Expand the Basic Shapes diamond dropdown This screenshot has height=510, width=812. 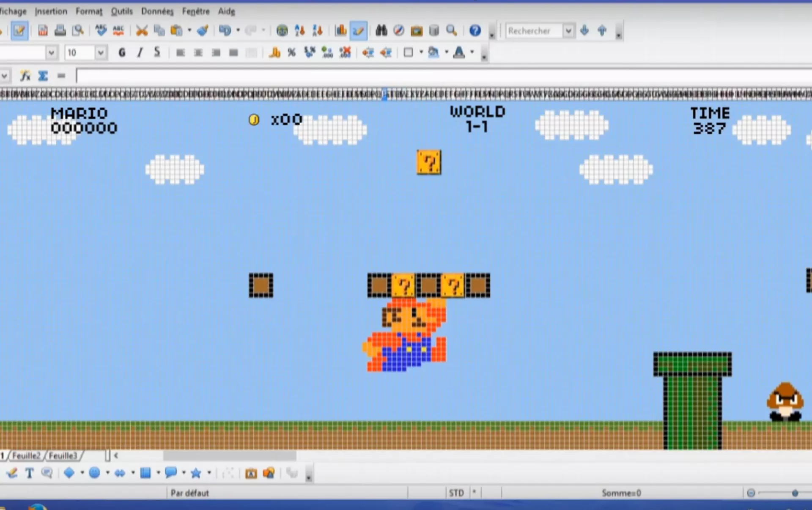82,473
